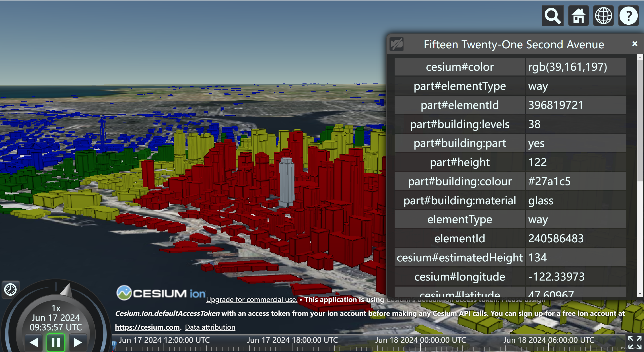Go to home view
The width and height of the screenshot is (644, 352).
pos(578,16)
